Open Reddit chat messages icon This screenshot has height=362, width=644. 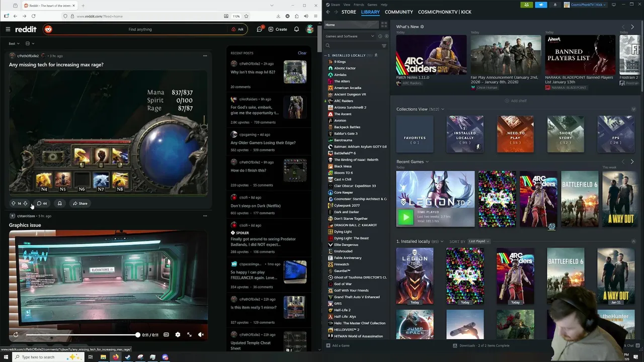click(260, 29)
